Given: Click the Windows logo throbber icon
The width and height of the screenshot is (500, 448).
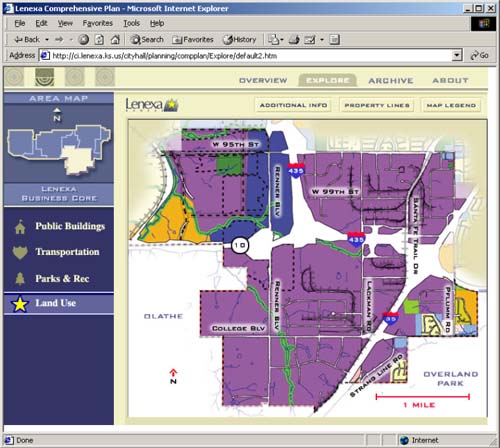Looking at the screenshot, I should click(x=483, y=23).
